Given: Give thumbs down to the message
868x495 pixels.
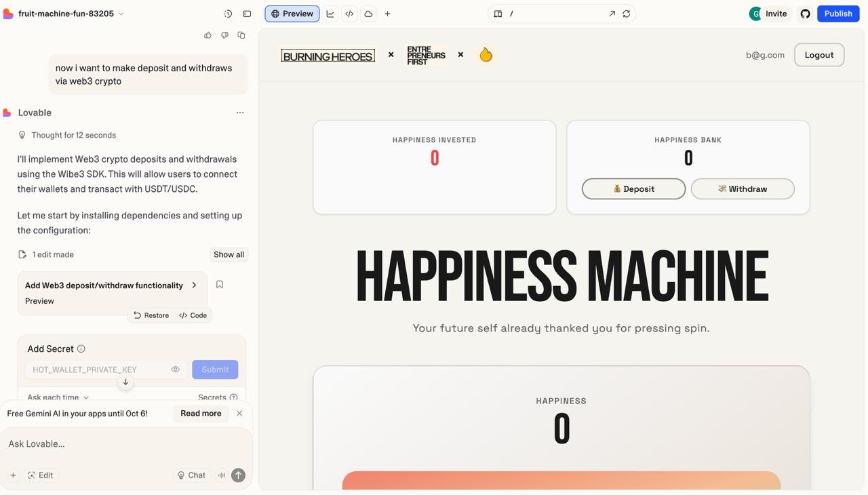Looking at the screenshot, I should coord(224,35).
